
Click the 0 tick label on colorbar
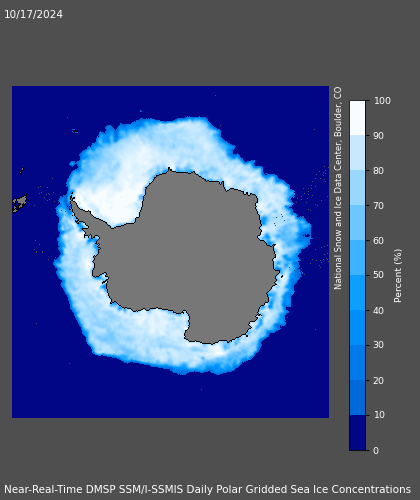[x=376, y=451]
